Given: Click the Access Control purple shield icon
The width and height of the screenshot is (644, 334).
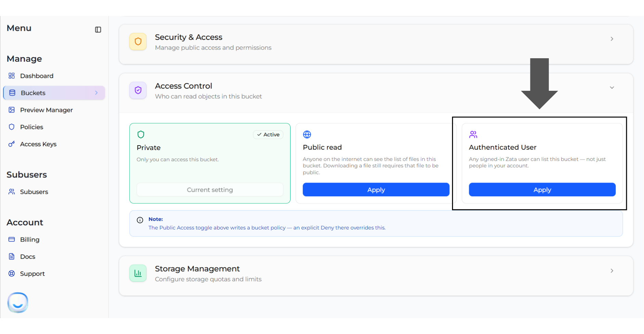Looking at the screenshot, I should tap(138, 90).
